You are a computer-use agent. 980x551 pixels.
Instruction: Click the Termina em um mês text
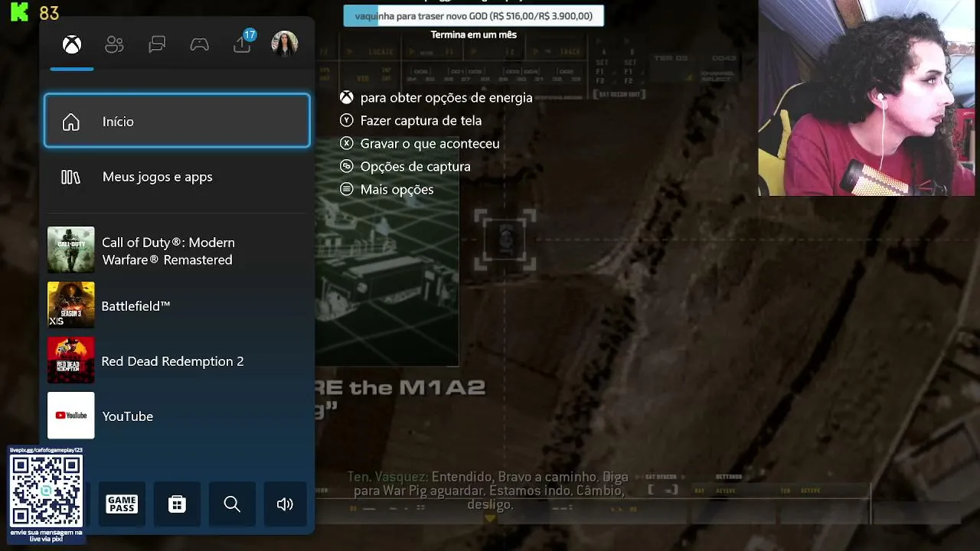coord(474,34)
